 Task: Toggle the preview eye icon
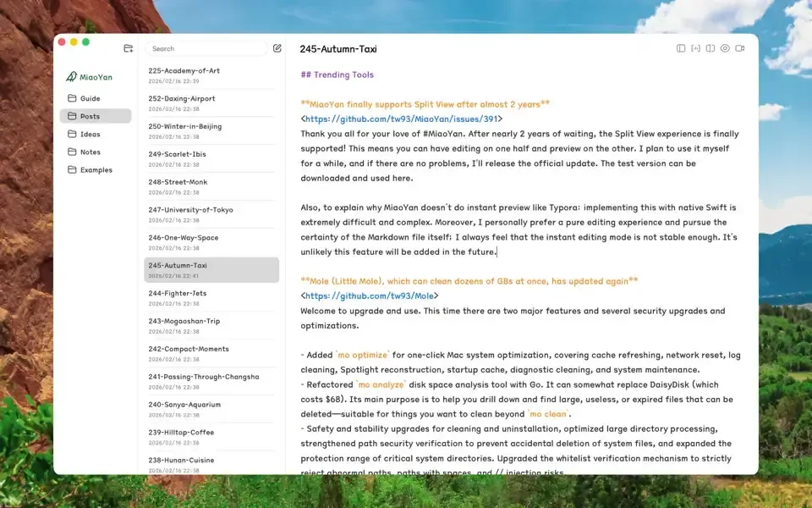point(725,48)
